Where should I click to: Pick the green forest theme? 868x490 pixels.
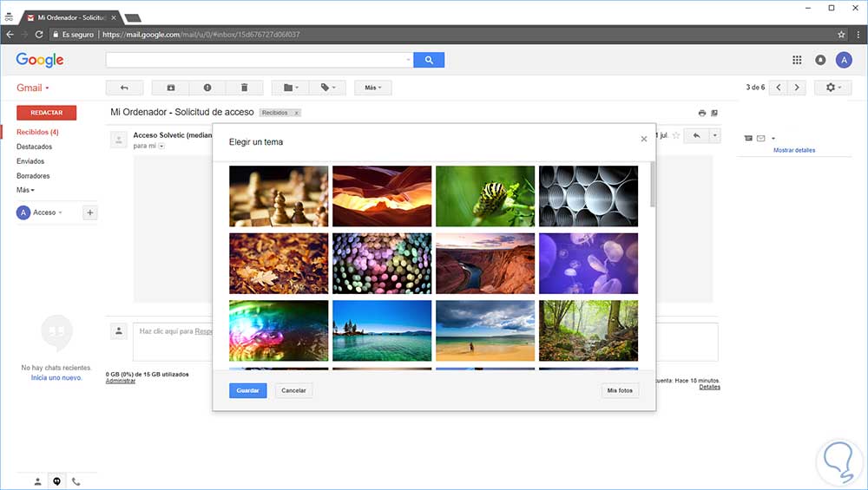click(589, 330)
